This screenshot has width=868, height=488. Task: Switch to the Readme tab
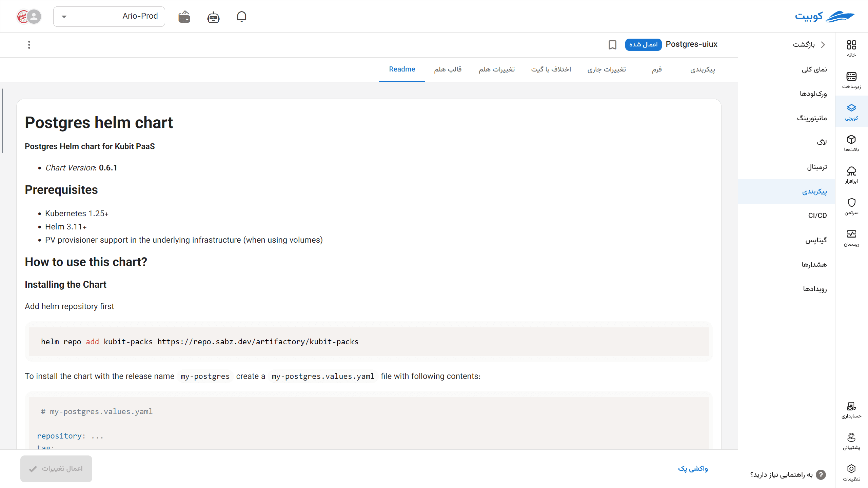(x=402, y=69)
